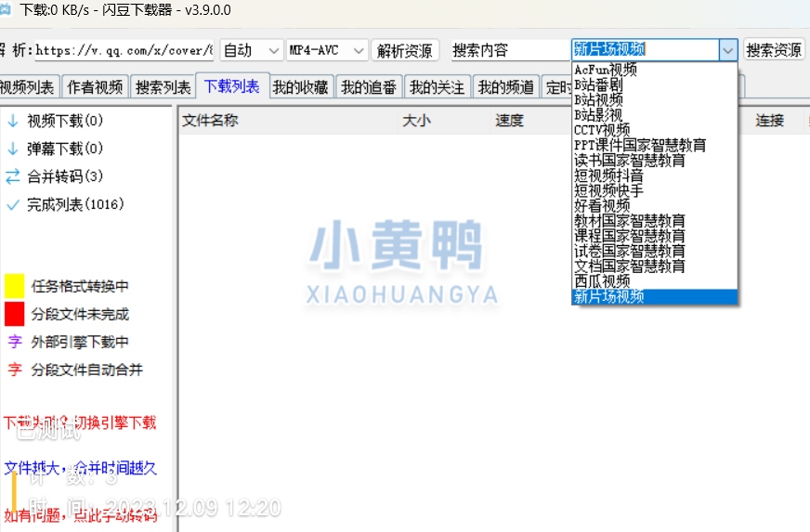Select 短视频快手 option
This screenshot has height=532, width=810.
(655, 190)
